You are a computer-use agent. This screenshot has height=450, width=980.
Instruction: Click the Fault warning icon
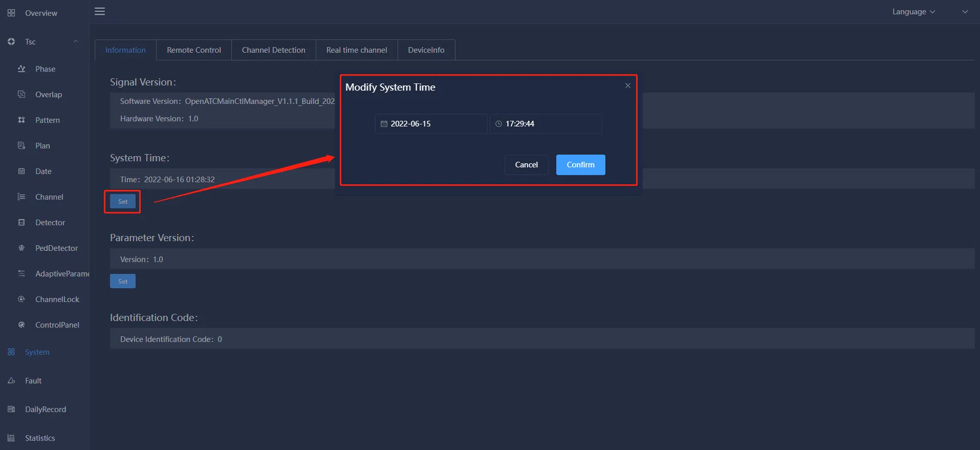[x=11, y=380]
